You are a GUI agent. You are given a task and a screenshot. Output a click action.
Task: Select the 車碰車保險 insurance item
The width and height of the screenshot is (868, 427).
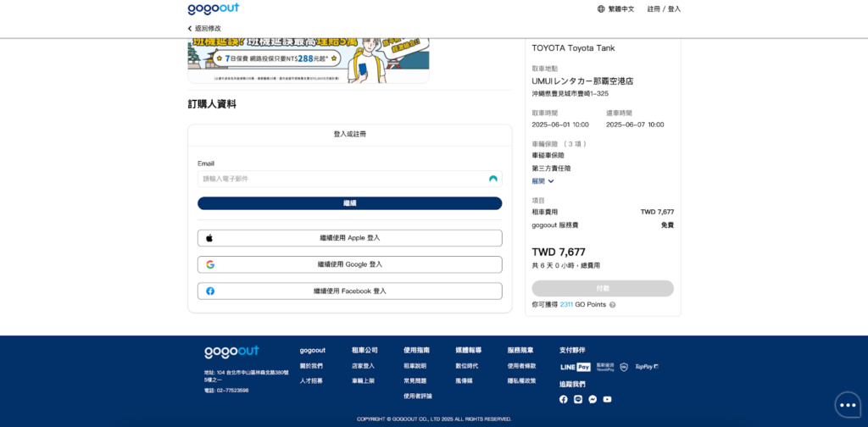pyautogui.click(x=548, y=155)
